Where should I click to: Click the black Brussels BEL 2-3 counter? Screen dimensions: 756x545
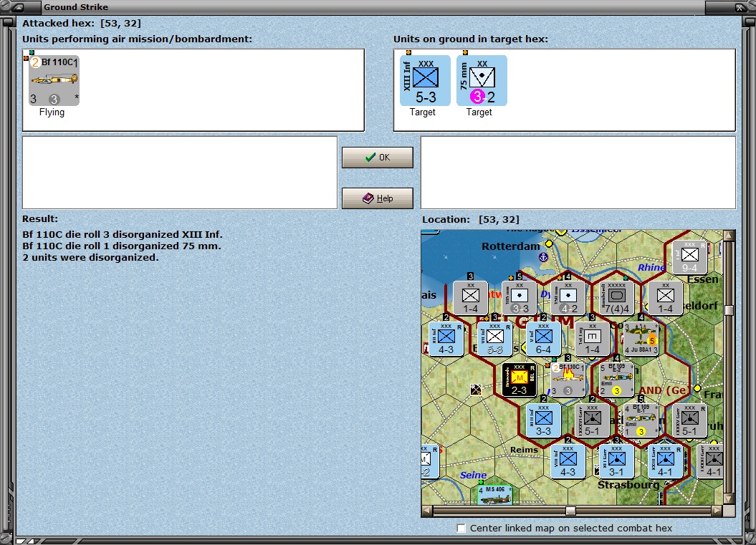pyautogui.click(x=520, y=380)
